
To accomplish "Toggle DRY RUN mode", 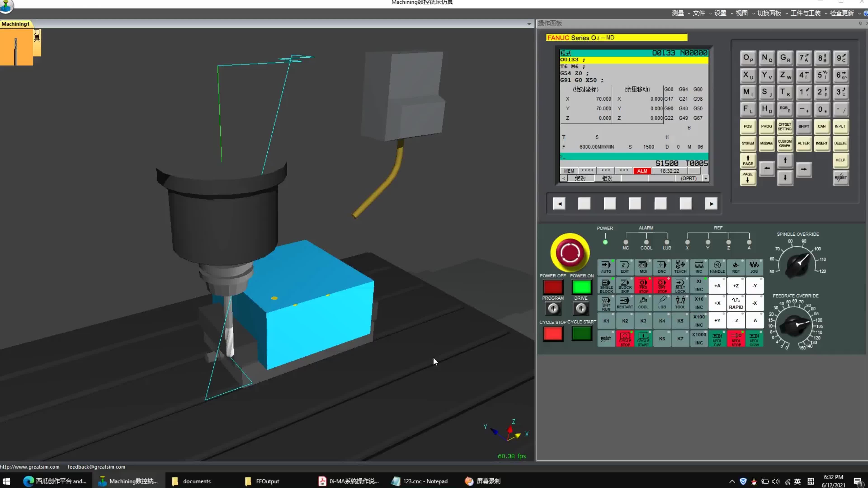I will click(x=606, y=303).
